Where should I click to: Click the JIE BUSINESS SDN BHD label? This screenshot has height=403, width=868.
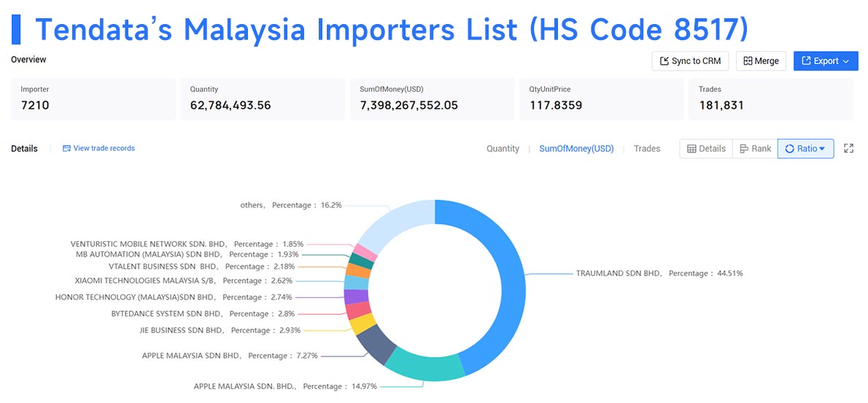click(220, 330)
